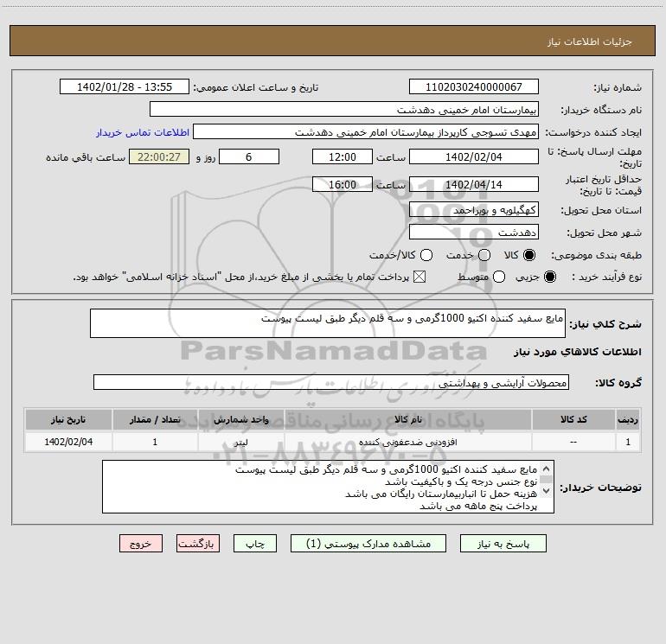666x644 pixels.
Task: Click مشاهده مدارک پیوستی (1) button
Action: click(368, 544)
